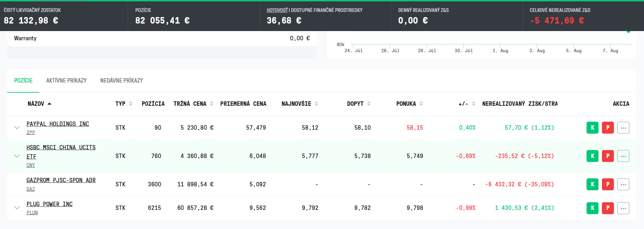Screen dimensions: 644x229
Task: Sort by Názov ascending arrow
Action: click(x=49, y=104)
